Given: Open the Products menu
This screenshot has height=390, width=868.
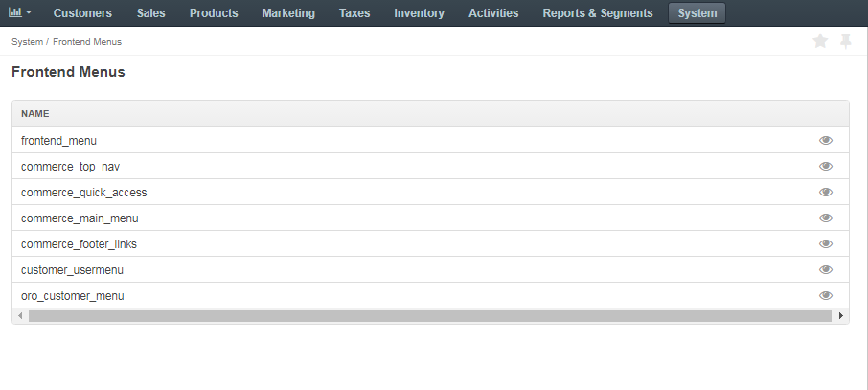Looking at the screenshot, I should pyautogui.click(x=214, y=13).
